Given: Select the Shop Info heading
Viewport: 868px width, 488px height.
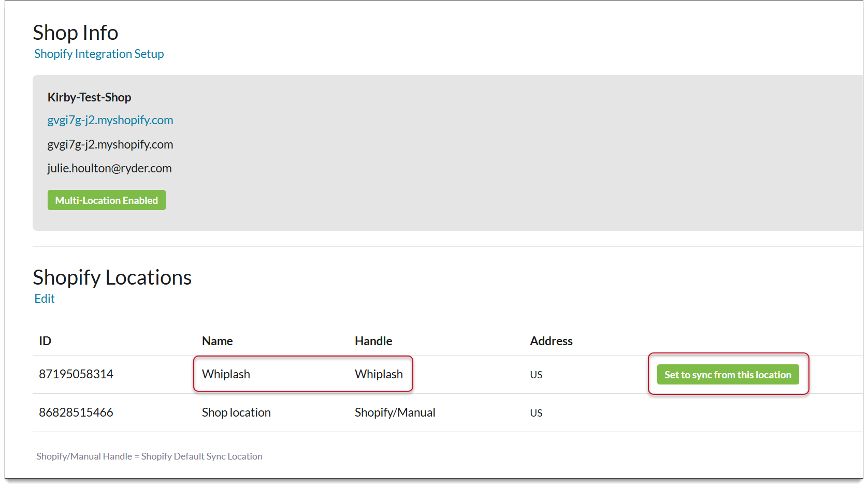Looking at the screenshot, I should [76, 33].
